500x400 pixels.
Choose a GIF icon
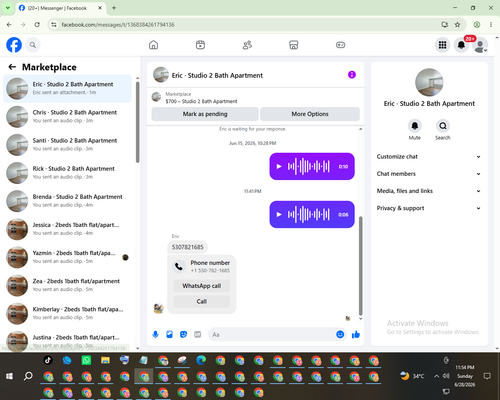pyautogui.click(x=198, y=334)
